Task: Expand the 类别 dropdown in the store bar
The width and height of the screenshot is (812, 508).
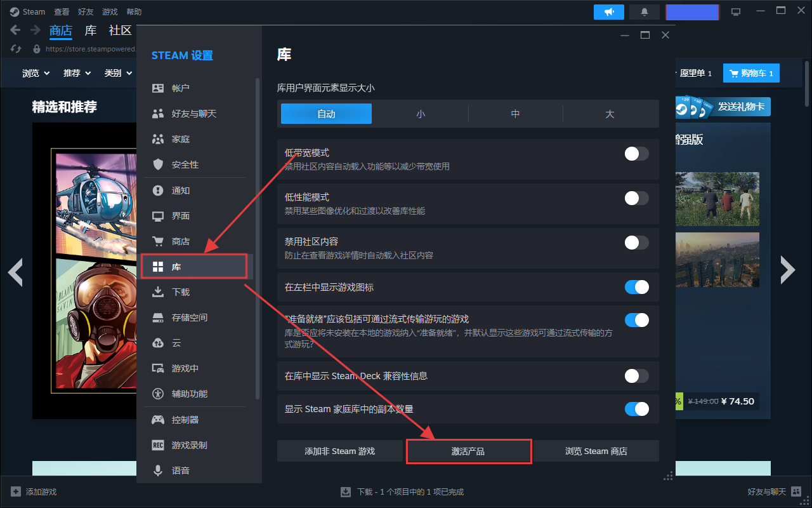Action: pos(118,73)
